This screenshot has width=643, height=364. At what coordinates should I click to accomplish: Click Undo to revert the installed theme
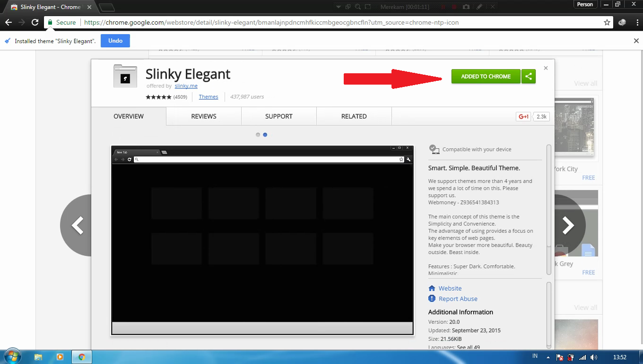click(x=115, y=41)
